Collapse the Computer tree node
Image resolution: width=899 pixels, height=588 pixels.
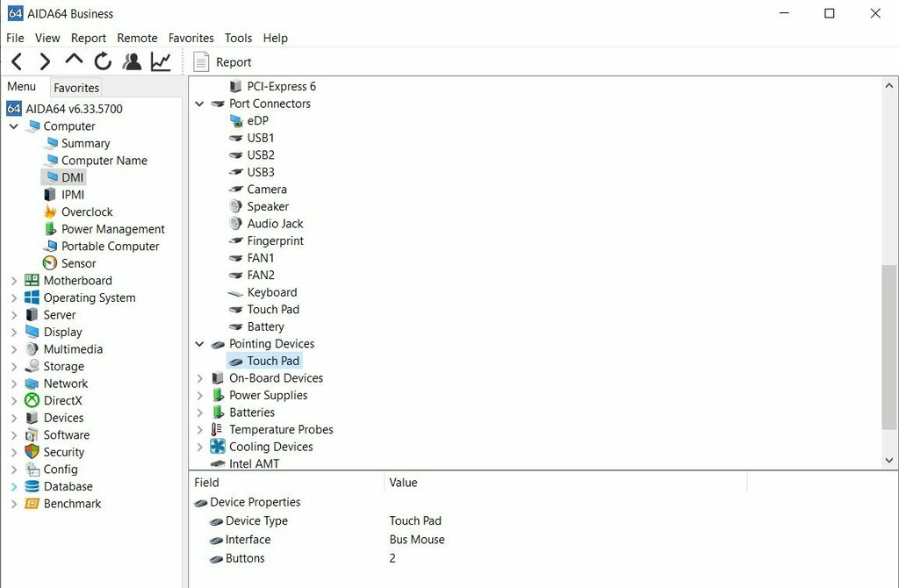point(14,126)
